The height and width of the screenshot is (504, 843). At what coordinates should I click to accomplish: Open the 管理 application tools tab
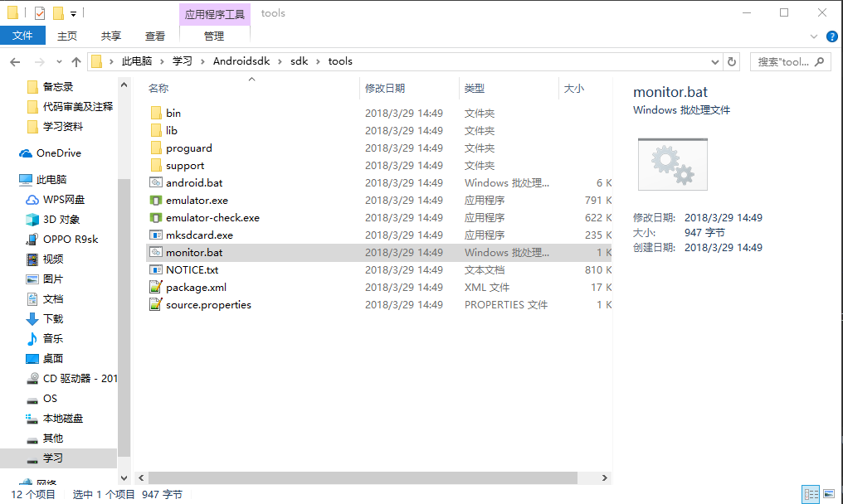tap(214, 36)
